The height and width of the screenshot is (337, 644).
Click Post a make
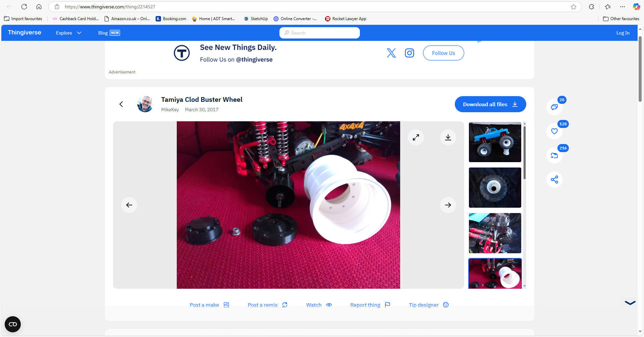[209, 305]
